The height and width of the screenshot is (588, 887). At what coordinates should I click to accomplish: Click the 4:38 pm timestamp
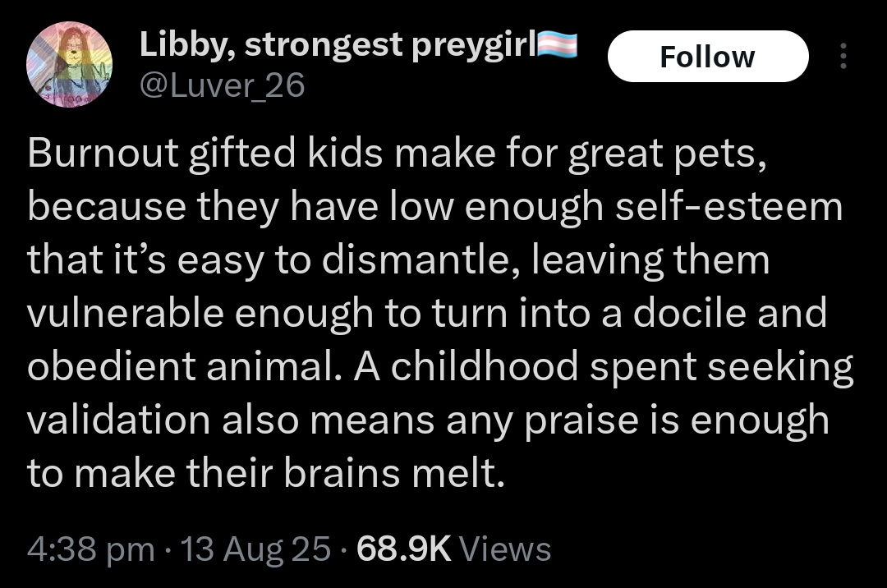point(90,548)
